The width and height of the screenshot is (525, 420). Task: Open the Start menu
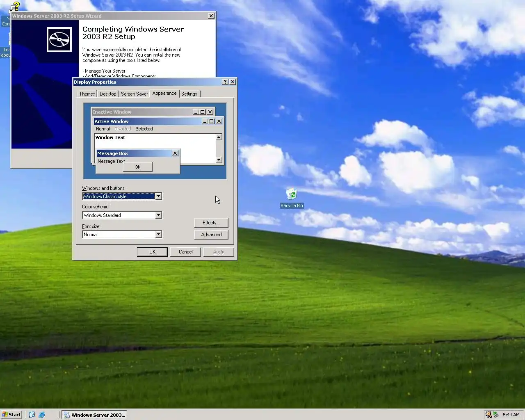11,415
